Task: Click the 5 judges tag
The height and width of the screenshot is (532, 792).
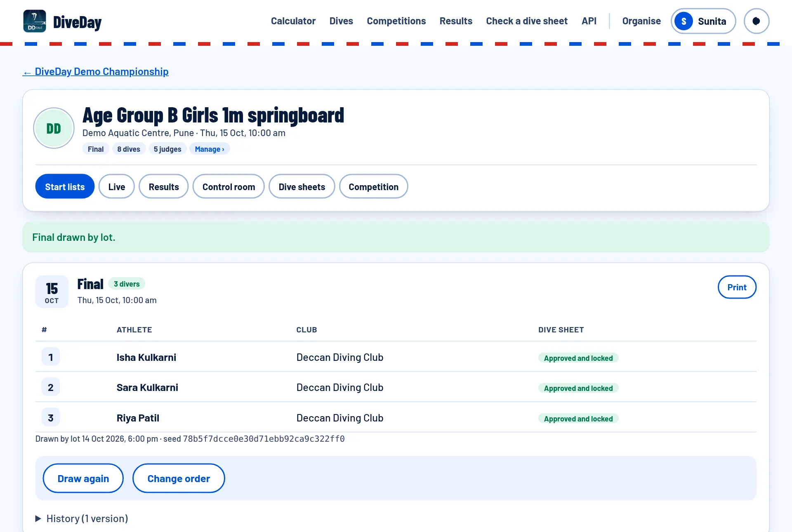Action: (x=167, y=149)
